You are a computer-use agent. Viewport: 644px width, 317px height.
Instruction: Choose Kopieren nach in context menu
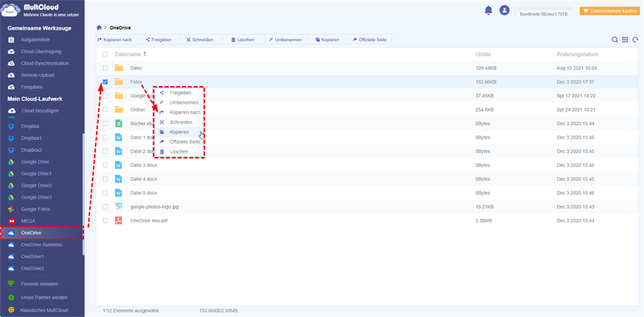[x=179, y=112]
